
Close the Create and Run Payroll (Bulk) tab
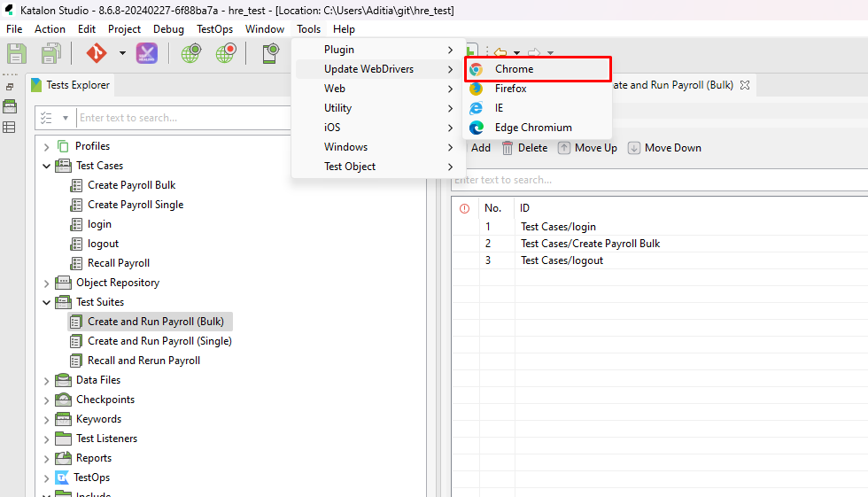tap(745, 85)
